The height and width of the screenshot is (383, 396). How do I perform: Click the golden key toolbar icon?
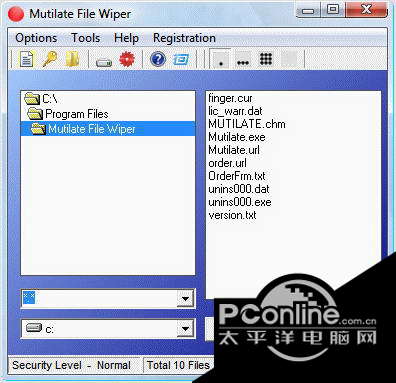49,60
